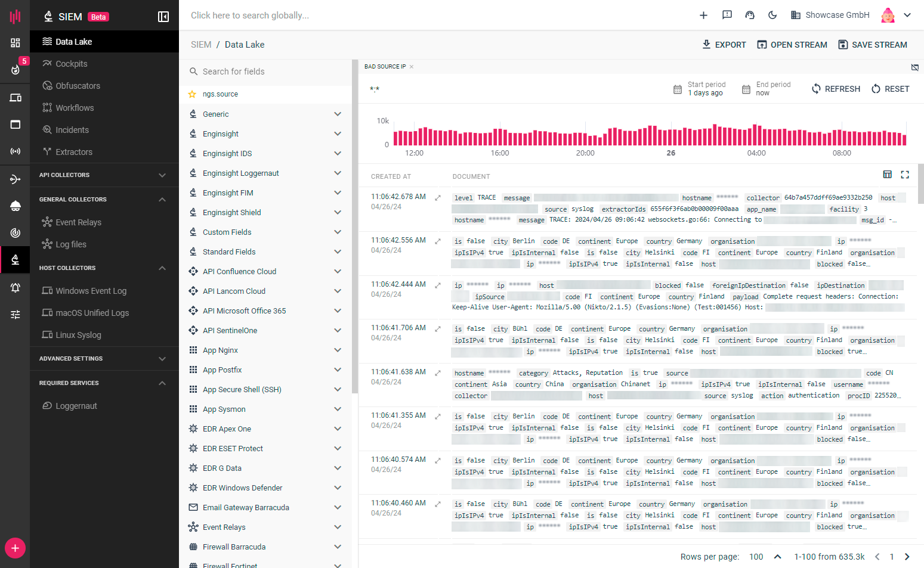This screenshot has width=924, height=568.
Task: Expand API Collectors section
Action: pyautogui.click(x=162, y=175)
